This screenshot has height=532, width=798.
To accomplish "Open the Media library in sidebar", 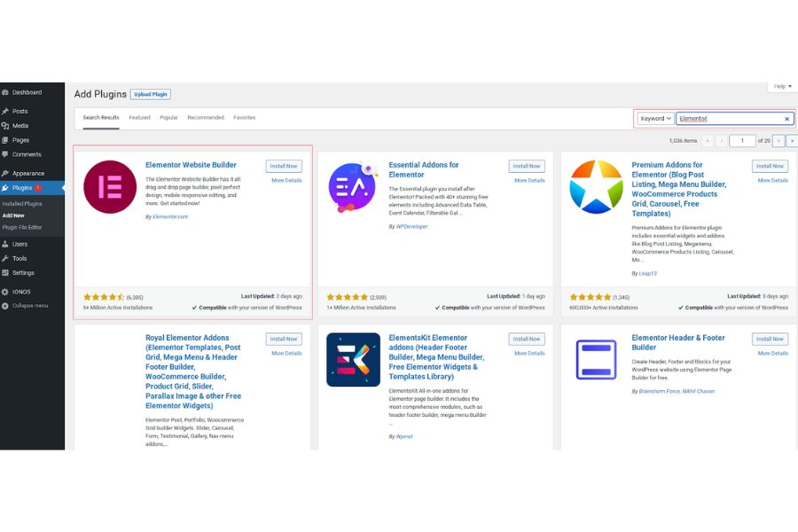I will point(20,126).
